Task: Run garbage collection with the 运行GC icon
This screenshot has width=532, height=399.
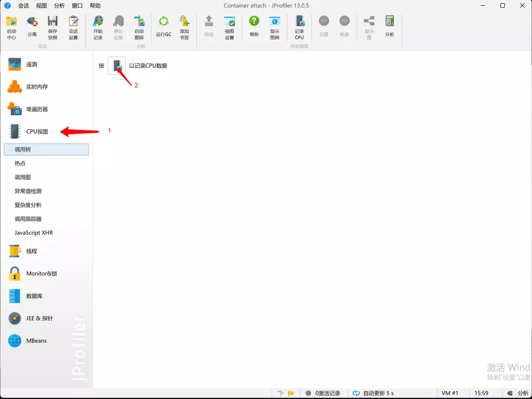Action: pos(163,27)
